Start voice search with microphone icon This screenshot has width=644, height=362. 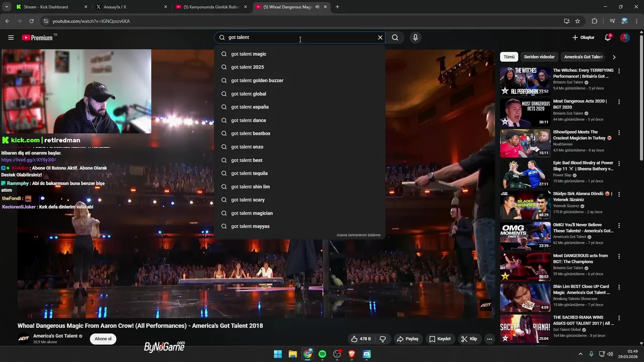[415, 37]
